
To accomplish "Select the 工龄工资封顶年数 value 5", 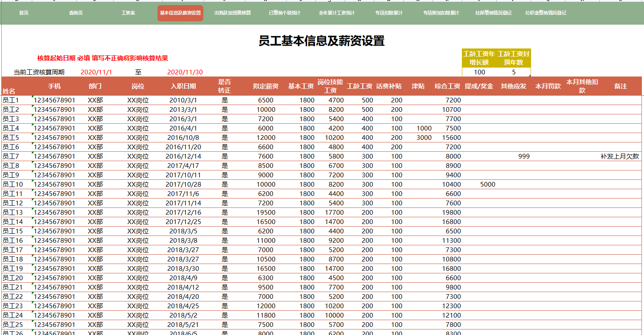I will point(514,72).
